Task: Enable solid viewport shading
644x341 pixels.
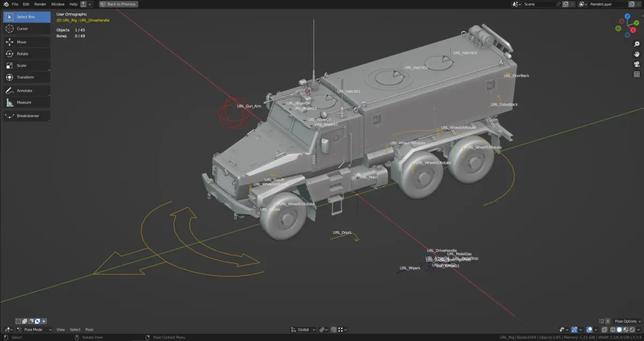Action: pos(619,329)
